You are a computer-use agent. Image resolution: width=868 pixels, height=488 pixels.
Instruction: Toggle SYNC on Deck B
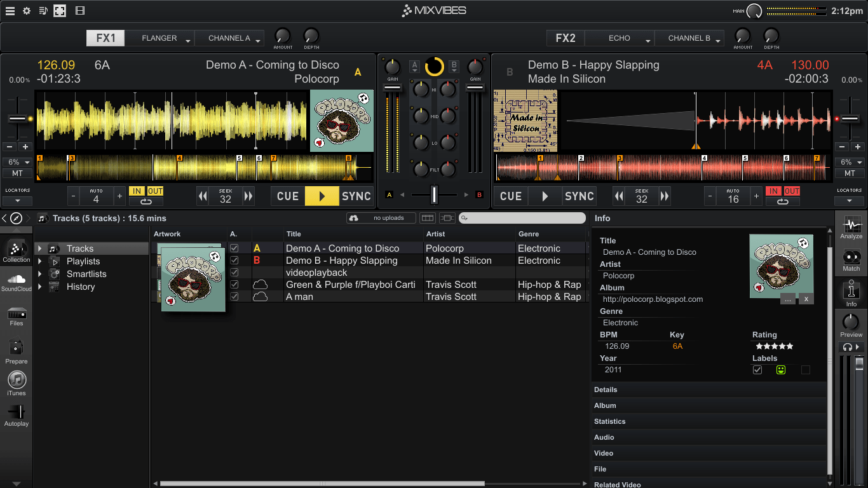pyautogui.click(x=579, y=196)
